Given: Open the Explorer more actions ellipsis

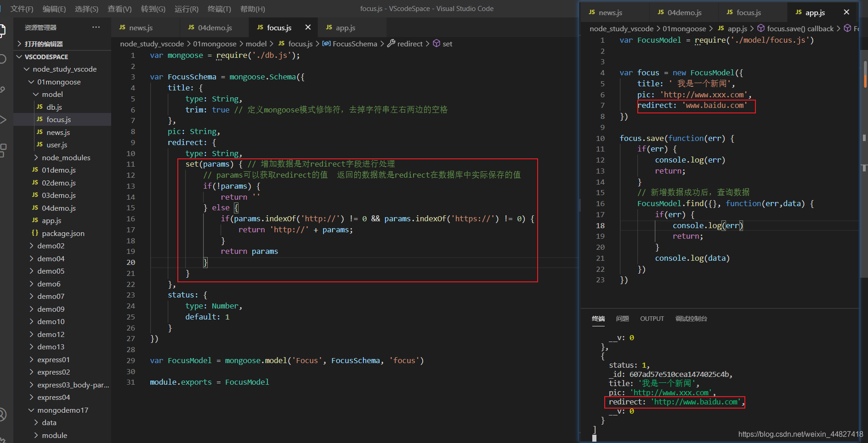Looking at the screenshot, I should [x=96, y=27].
